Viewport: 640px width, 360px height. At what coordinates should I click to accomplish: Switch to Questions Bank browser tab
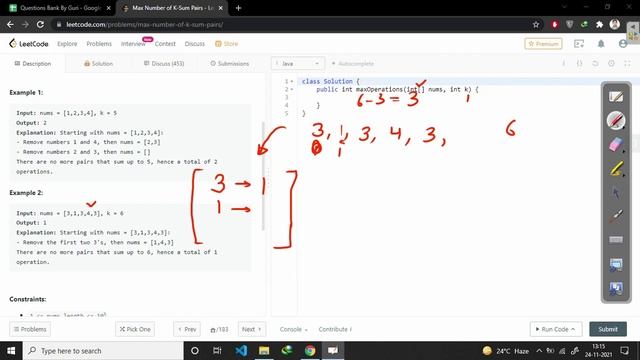click(x=60, y=8)
